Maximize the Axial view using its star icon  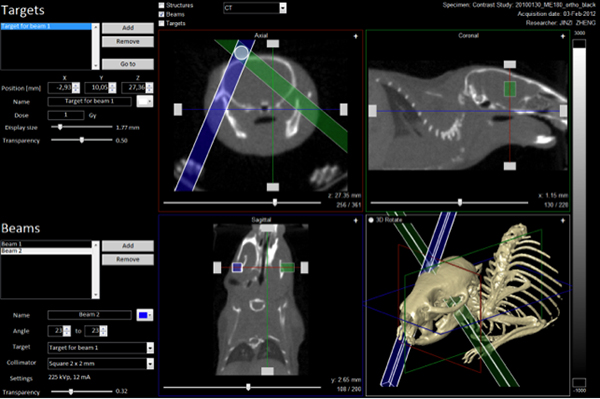(355, 36)
